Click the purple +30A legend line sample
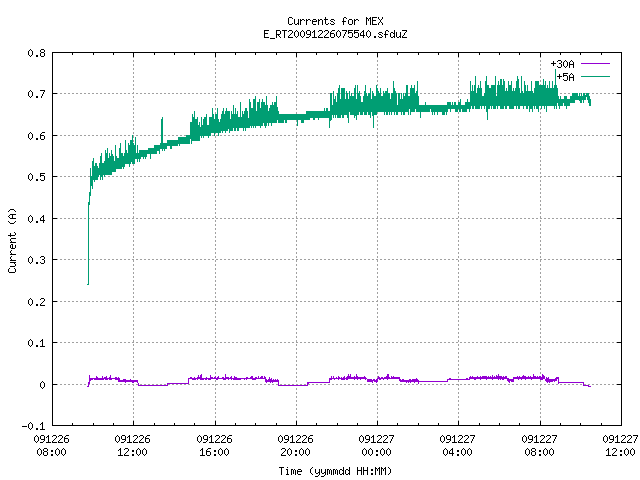Viewport: 640px width, 480px height. pyautogui.click(x=595, y=64)
